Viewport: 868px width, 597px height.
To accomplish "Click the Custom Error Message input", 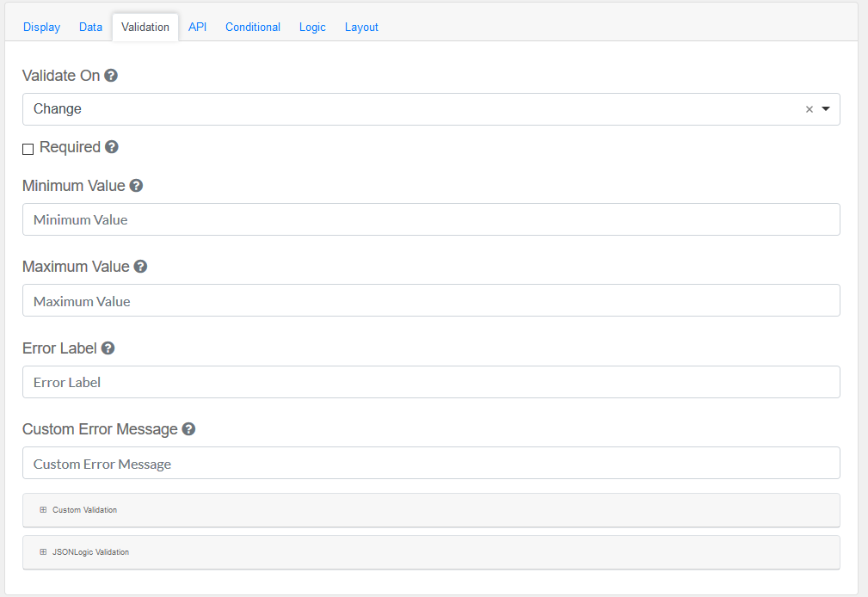I will pos(430,464).
